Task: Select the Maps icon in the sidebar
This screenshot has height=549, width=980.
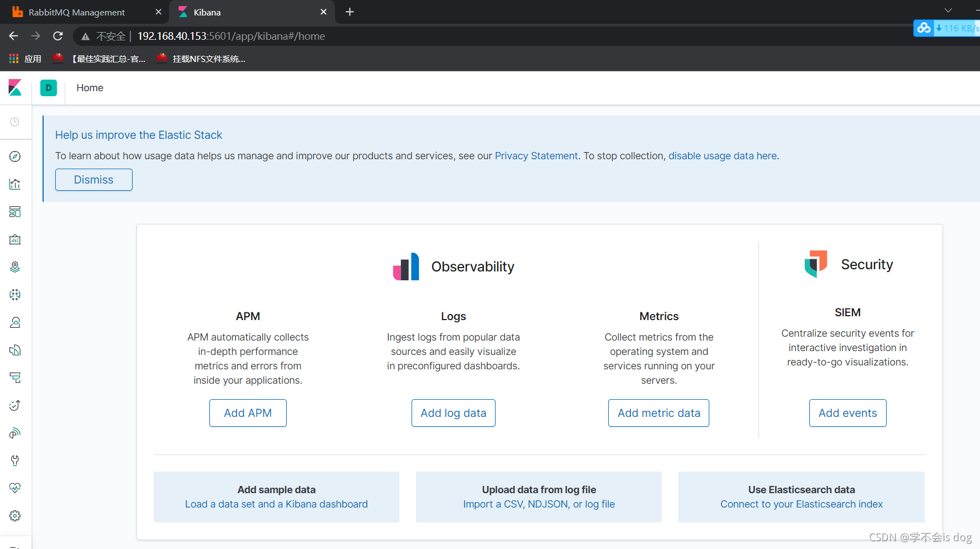Action: tap(15, 267)
